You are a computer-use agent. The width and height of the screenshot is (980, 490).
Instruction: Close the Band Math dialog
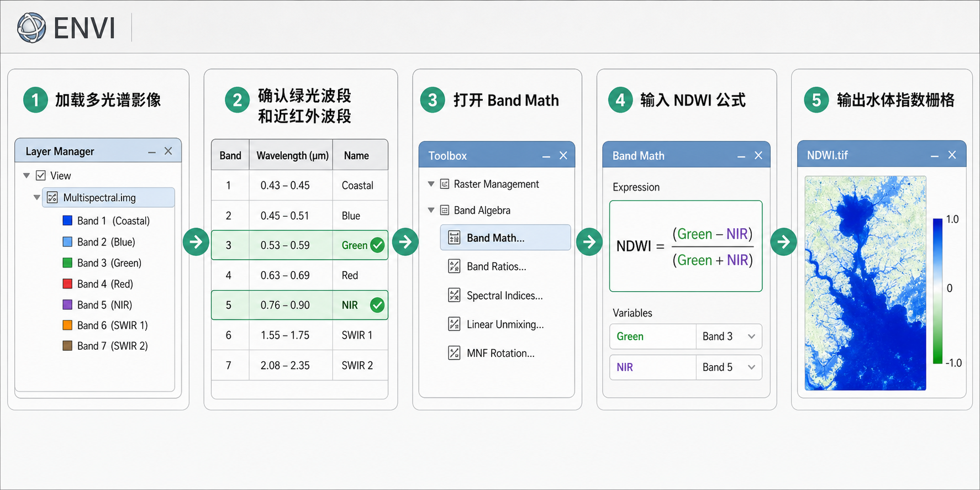[x=758, y=156]
